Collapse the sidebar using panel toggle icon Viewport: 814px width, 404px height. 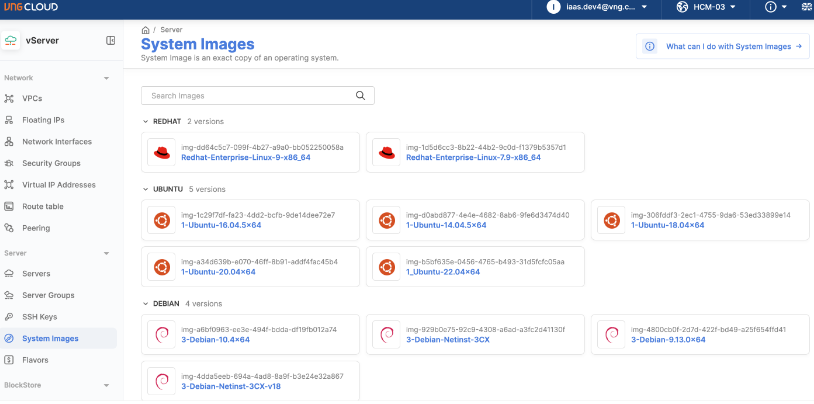(110, 41)
